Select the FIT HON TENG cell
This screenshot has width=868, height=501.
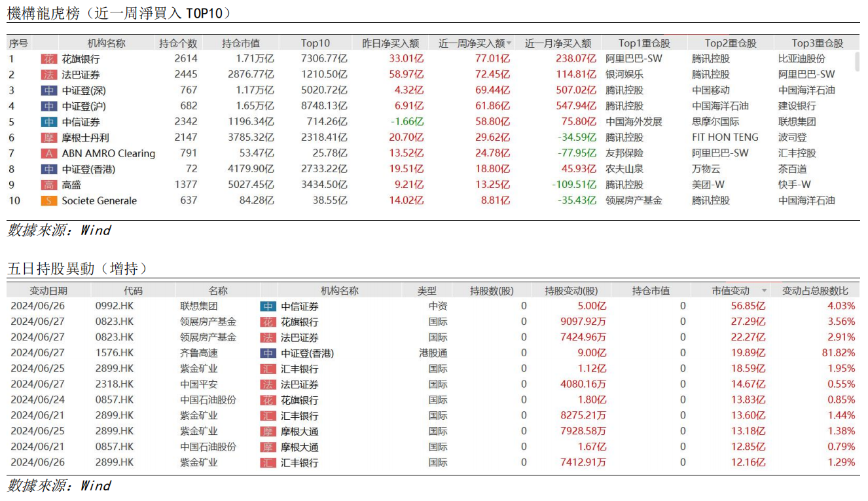(x=725, y=138)
